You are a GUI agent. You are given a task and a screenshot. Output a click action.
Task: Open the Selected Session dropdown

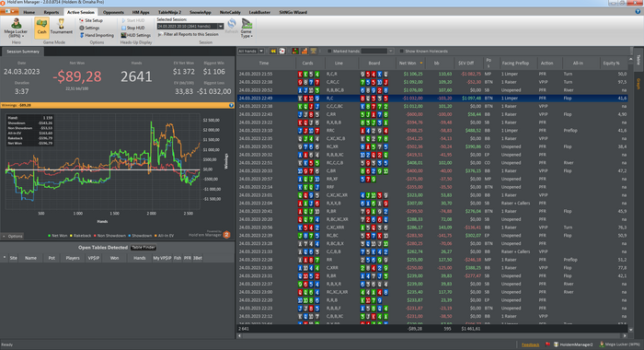click(x=221, y=27)
